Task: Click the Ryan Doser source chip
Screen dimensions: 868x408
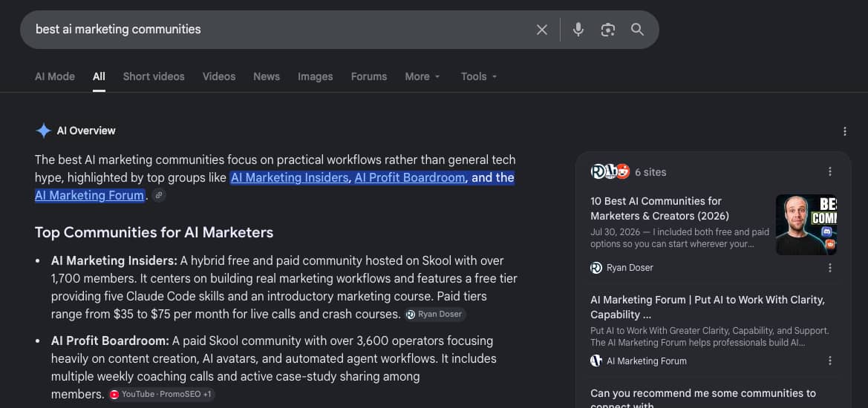Action: [434, 314]
